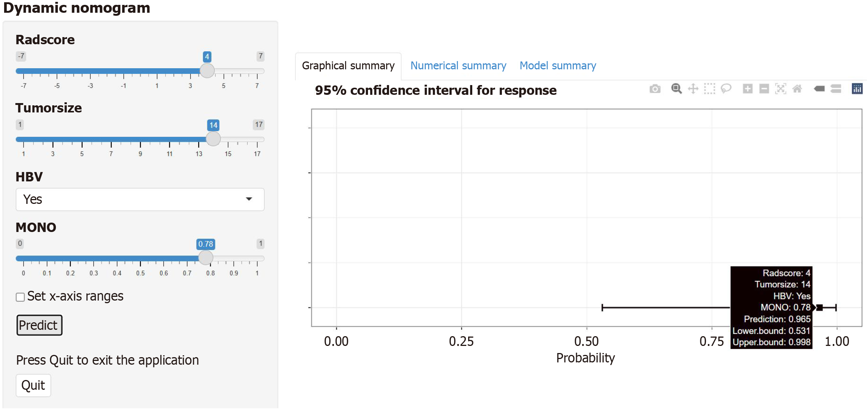Screen dimensions: 868x410
Task: Click the Plotly logo icon
Action: pyautogui.click(x=857, y=89)
